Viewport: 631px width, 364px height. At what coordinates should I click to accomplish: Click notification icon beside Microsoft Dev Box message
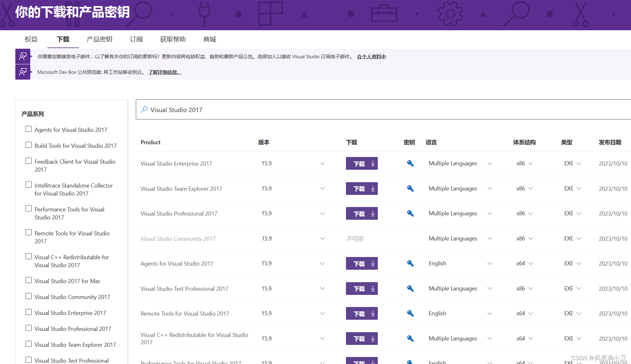[23, 72]
